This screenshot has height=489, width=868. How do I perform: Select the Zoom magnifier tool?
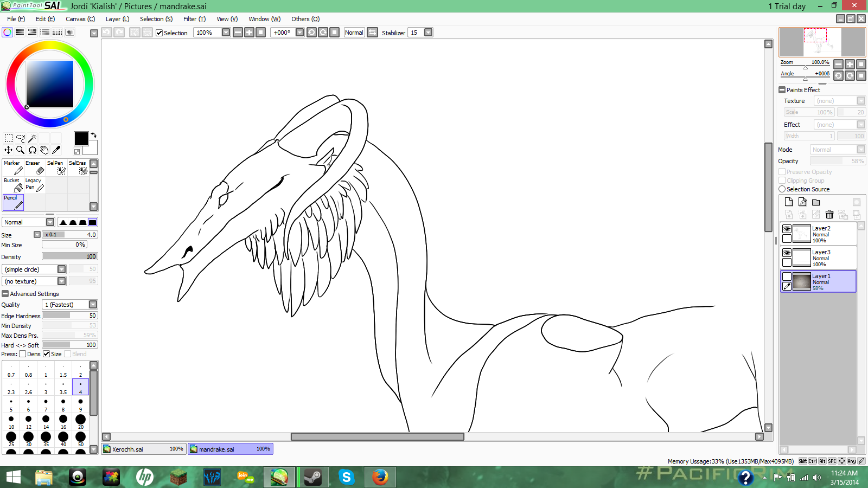pos(20,150)
